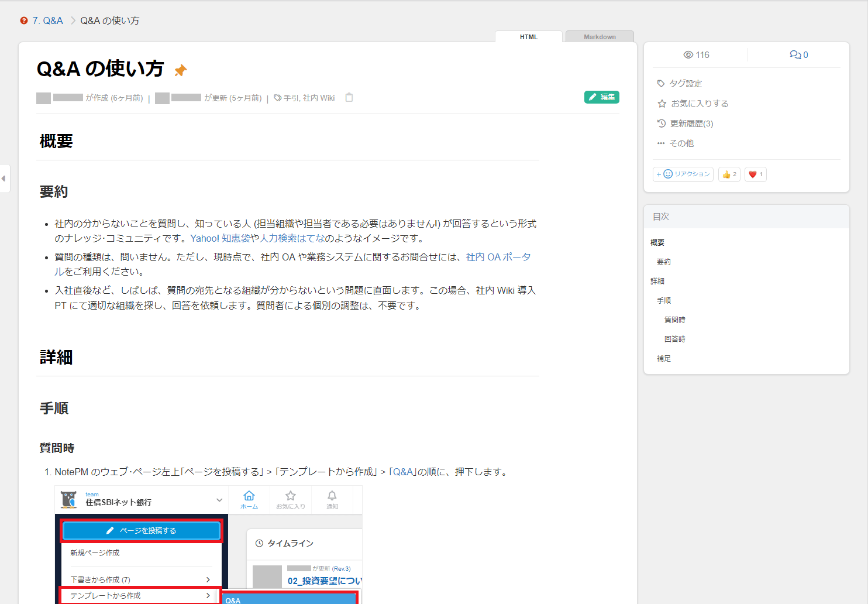The image size is (868, 604).
Task: Open the 社内 OA ポータル link
Action: coord(498,257)
